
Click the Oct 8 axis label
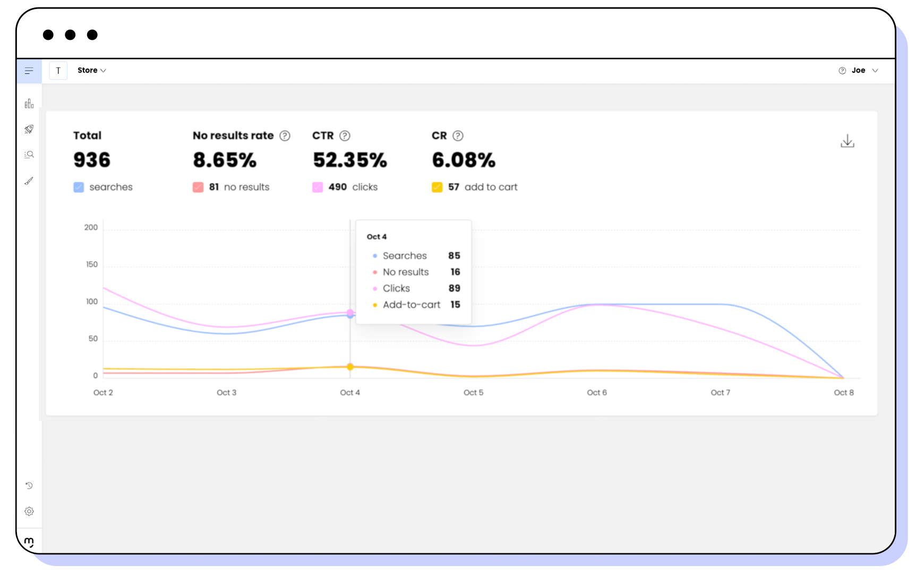point(844,392)
